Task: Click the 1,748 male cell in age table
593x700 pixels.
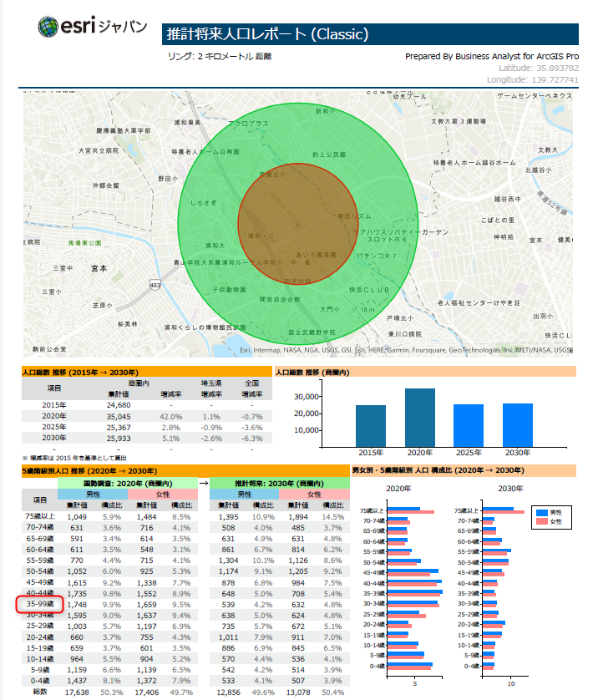Action: 77,605
